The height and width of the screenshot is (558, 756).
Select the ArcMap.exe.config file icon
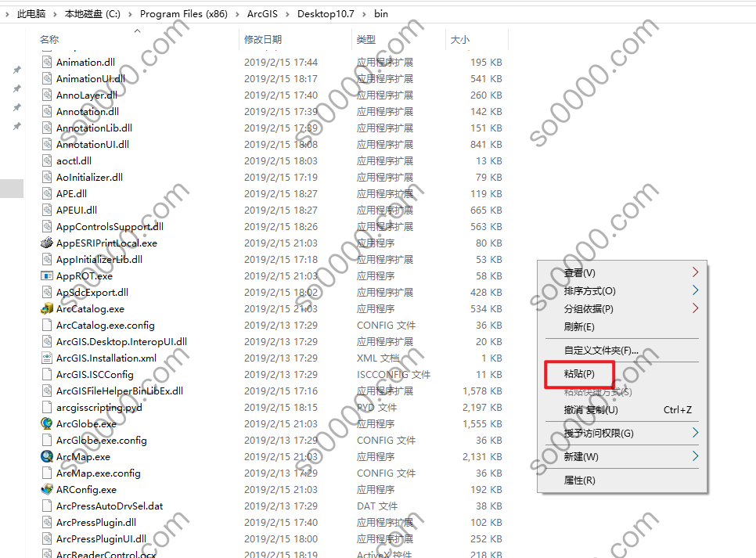coord(47,473)
